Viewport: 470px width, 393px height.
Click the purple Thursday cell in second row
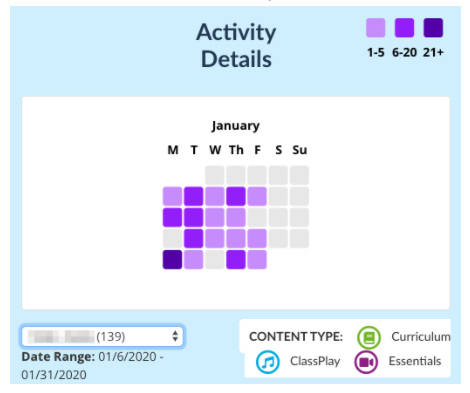click(x=236, y=196)
